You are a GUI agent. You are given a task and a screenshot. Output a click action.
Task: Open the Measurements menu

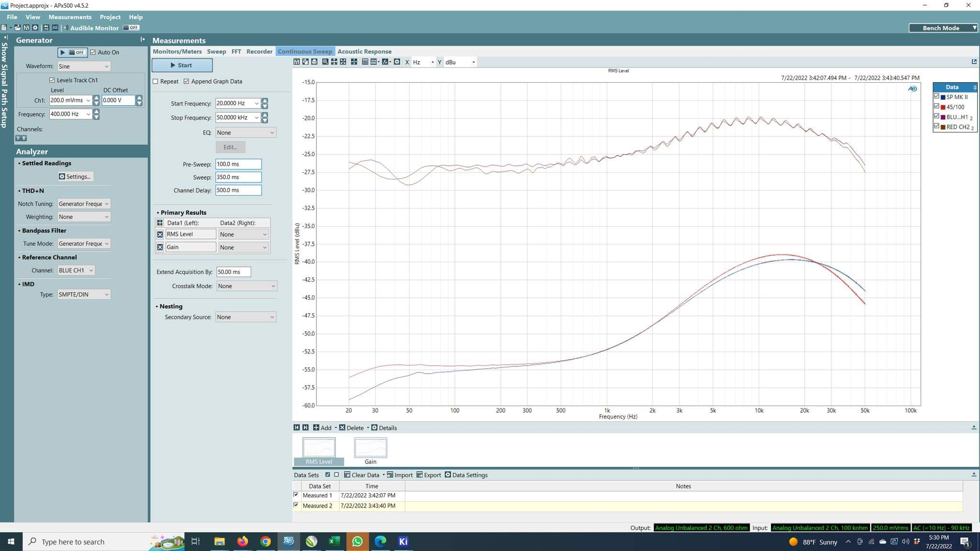pyautogui.click(x=70, y=17)
